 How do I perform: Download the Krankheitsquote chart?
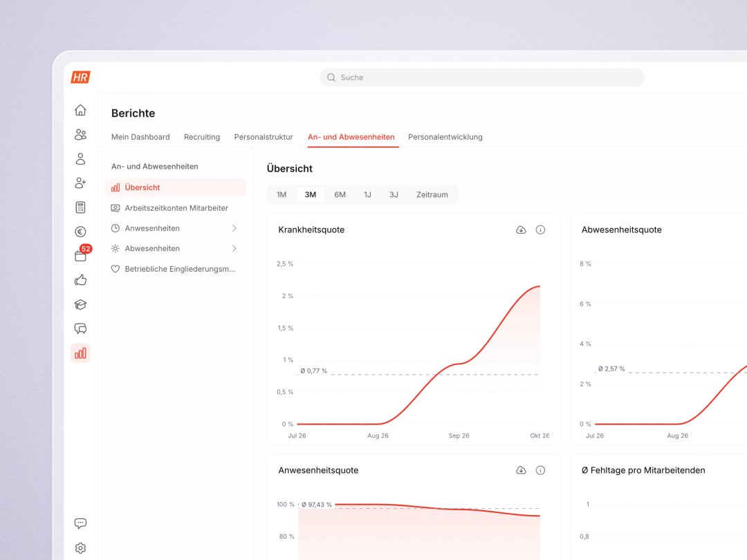(522, 230)
